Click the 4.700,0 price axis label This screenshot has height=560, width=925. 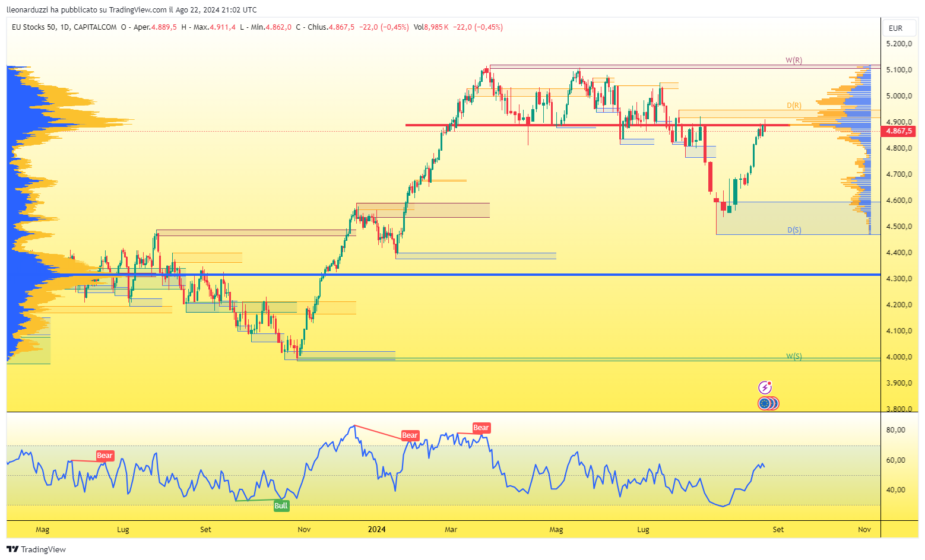pos(899,174)
